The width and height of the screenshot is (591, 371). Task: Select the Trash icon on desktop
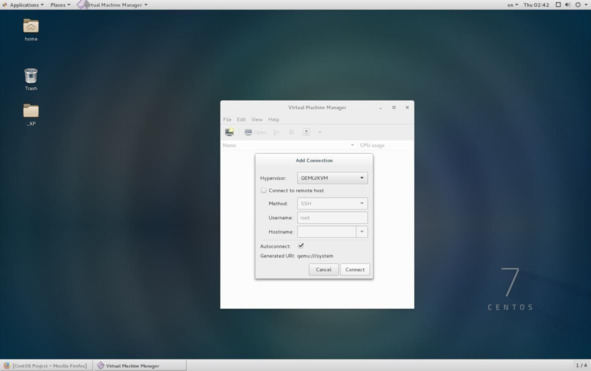(x=31, y=79)
